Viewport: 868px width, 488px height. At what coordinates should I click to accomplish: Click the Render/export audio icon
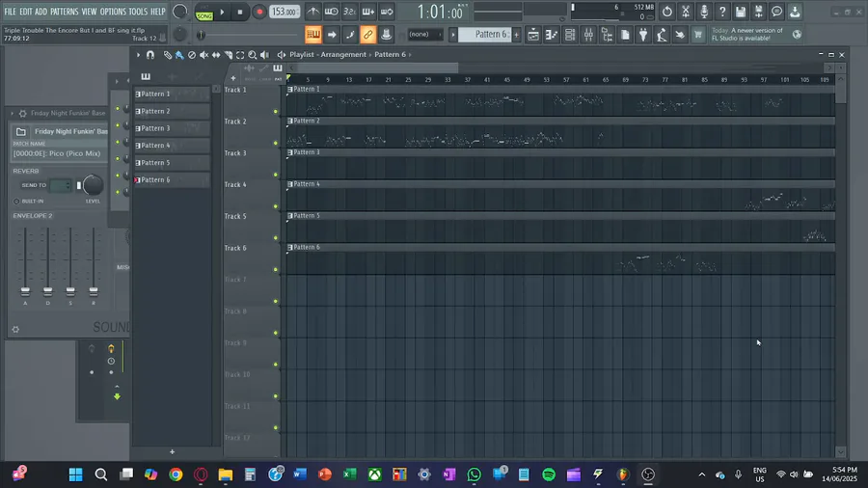click(x=758, y=11)
